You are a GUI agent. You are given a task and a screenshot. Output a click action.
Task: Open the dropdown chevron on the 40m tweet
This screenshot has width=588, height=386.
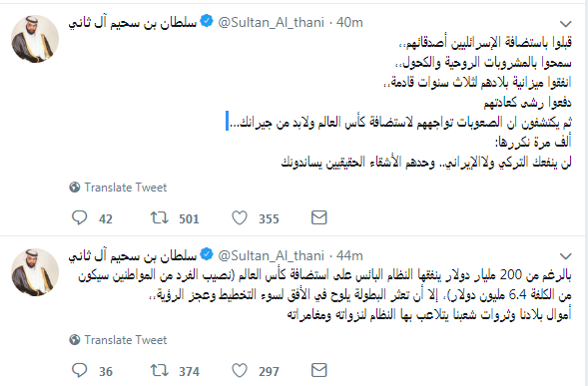(565, 24)
